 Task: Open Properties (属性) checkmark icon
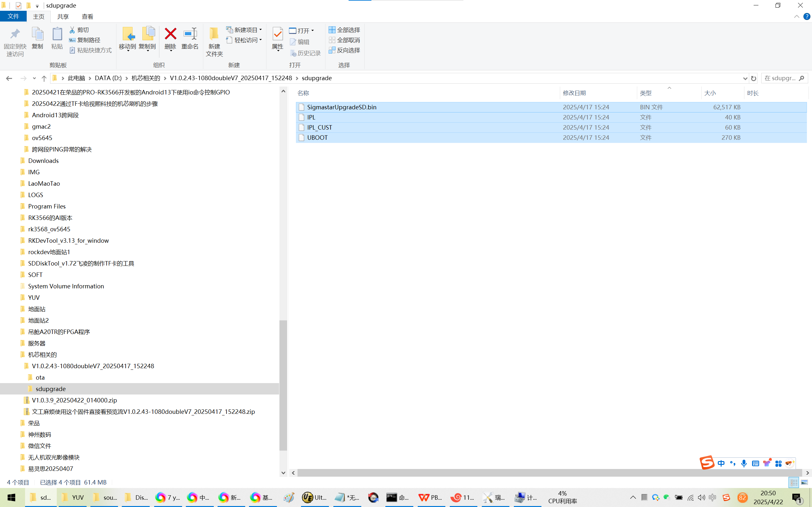tap(278, 34)
